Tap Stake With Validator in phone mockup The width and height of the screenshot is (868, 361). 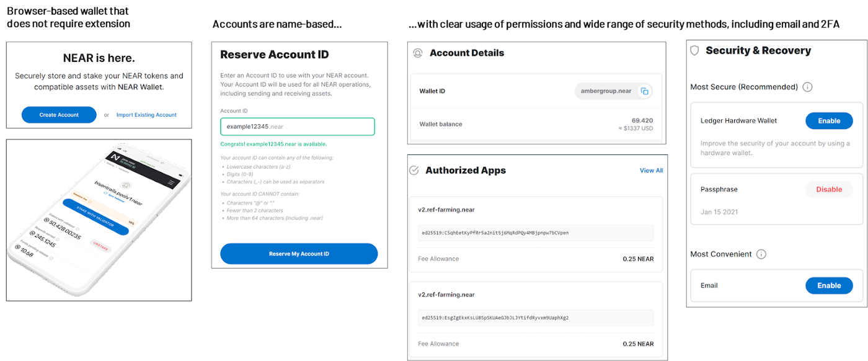pyautogui.click(x=95, y=216)
